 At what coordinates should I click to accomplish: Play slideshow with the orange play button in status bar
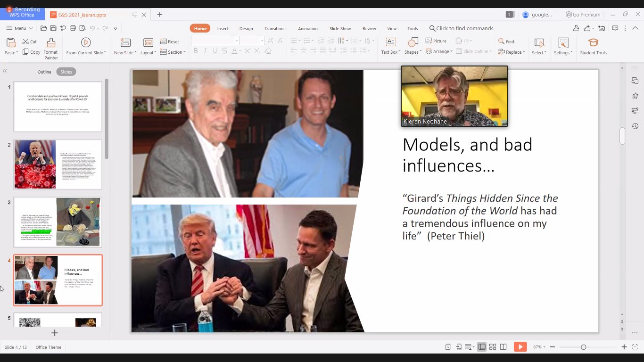[520, 347]
